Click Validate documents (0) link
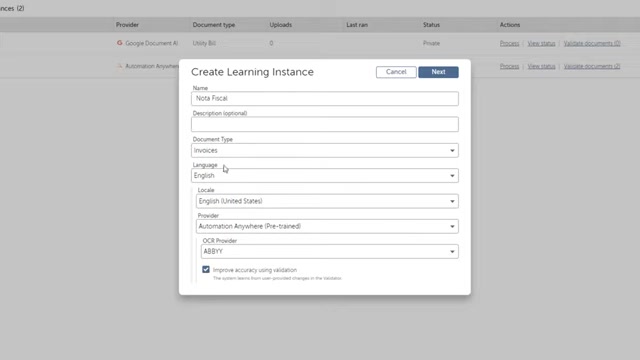This screenshot has width=640, height=360. pyautogui.click(x=592, y=43)
